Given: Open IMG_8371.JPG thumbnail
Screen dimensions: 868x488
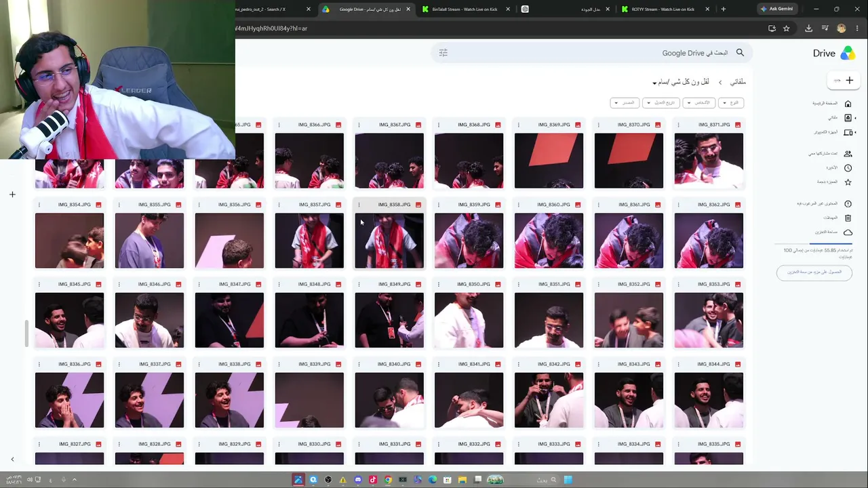Looking at the screenshot, I should click(x=709, y=161).
